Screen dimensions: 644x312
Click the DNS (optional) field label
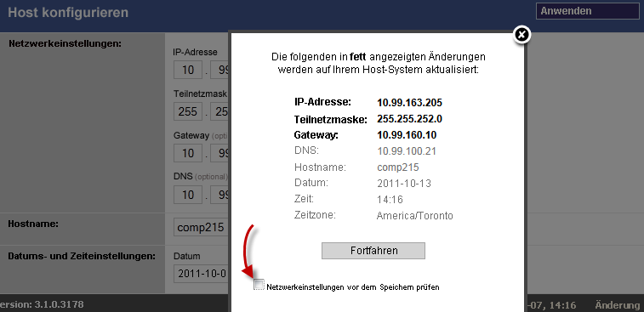200,177
